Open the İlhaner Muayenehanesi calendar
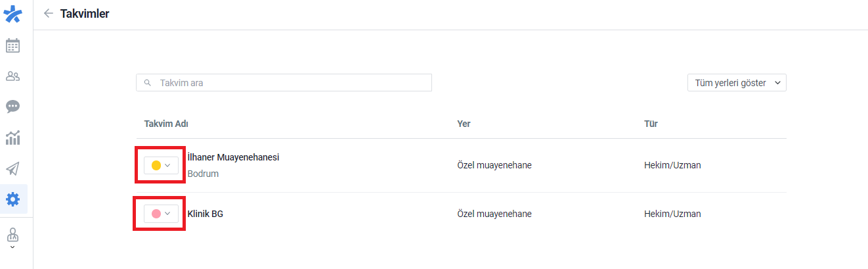868x269 pixels. (x=233, y=157)
